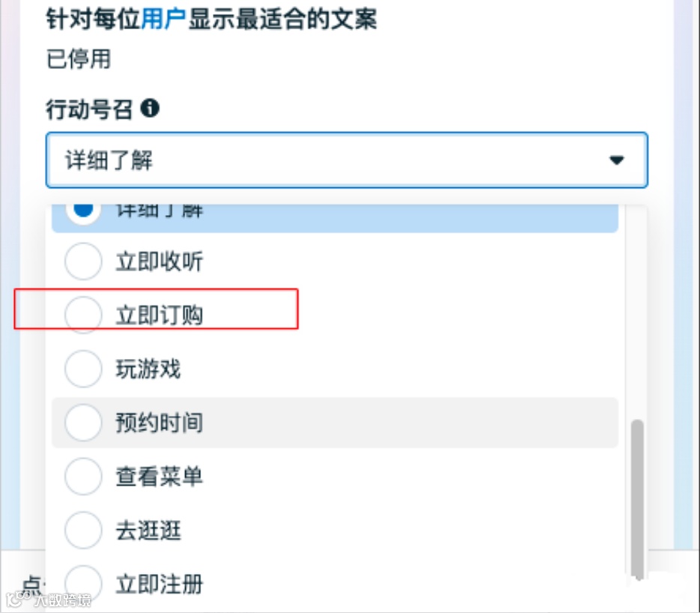Image resolution: width=700 pixels, height=613 pixels.
Task: Choose the 立即收听 option label
Action: 160,262
